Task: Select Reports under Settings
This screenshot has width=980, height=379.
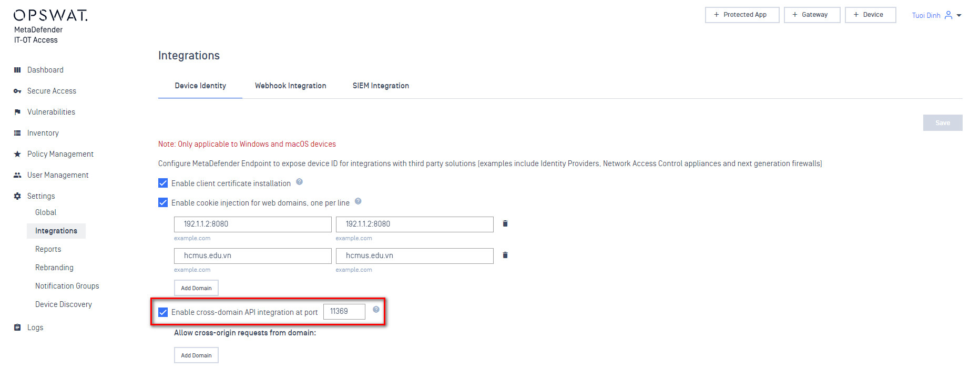Action: point(48,249)
